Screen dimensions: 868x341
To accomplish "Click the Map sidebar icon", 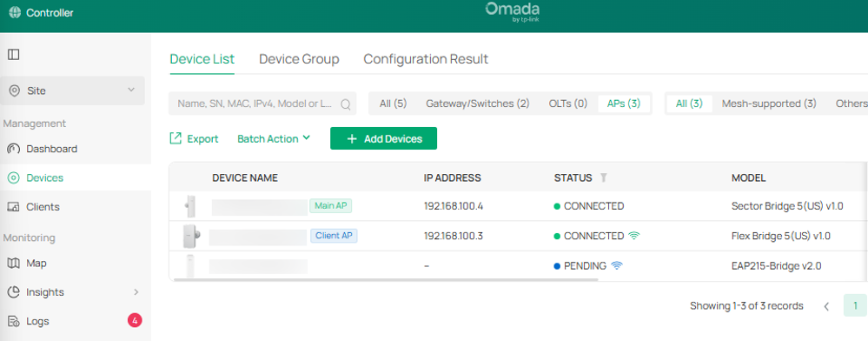I will tap(13, 264).
